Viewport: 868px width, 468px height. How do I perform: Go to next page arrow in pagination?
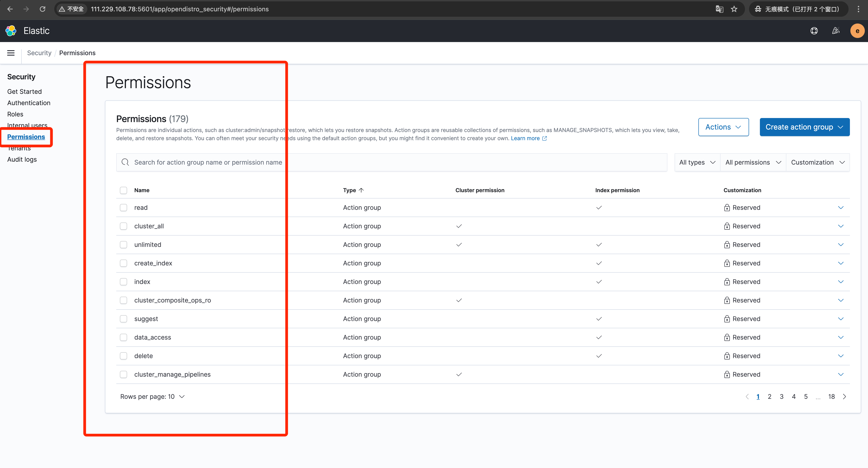coord(844,397)
